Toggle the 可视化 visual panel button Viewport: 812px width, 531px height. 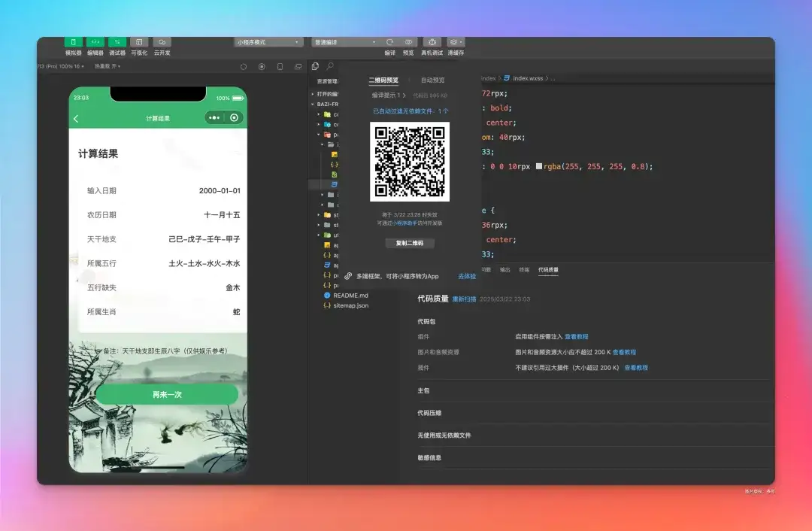[x=139, y=42]
